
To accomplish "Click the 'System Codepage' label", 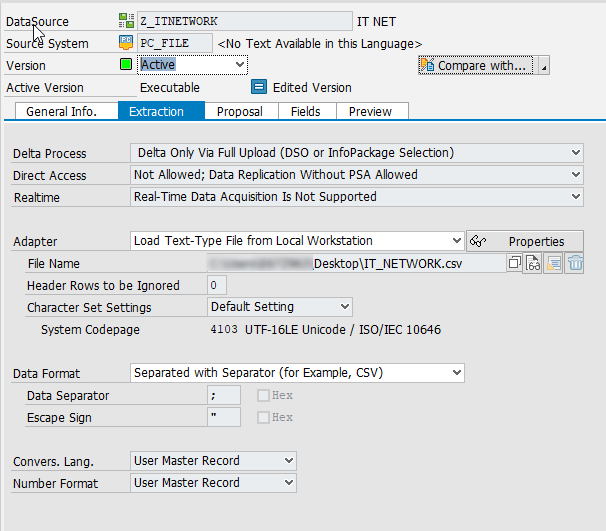I will [90, 330].
